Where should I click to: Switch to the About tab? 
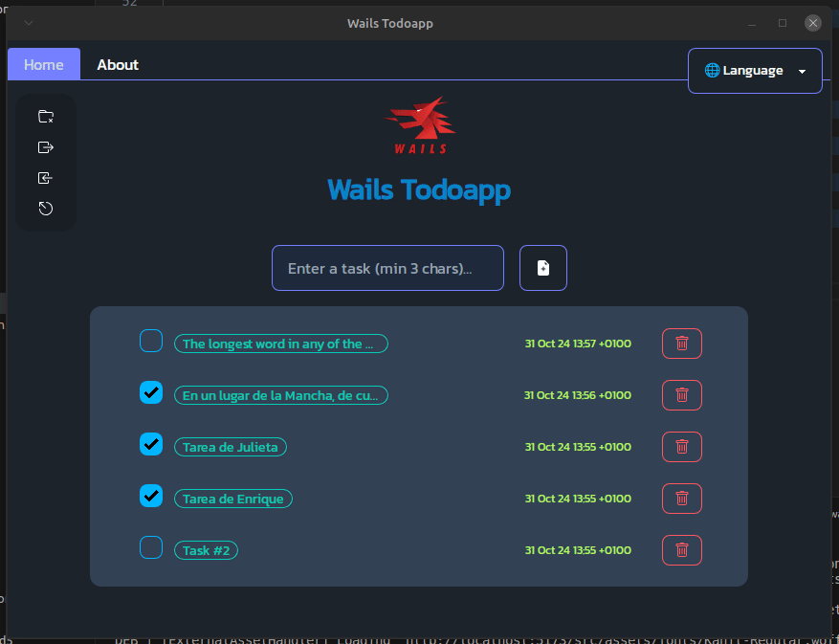tap(118, 64)
